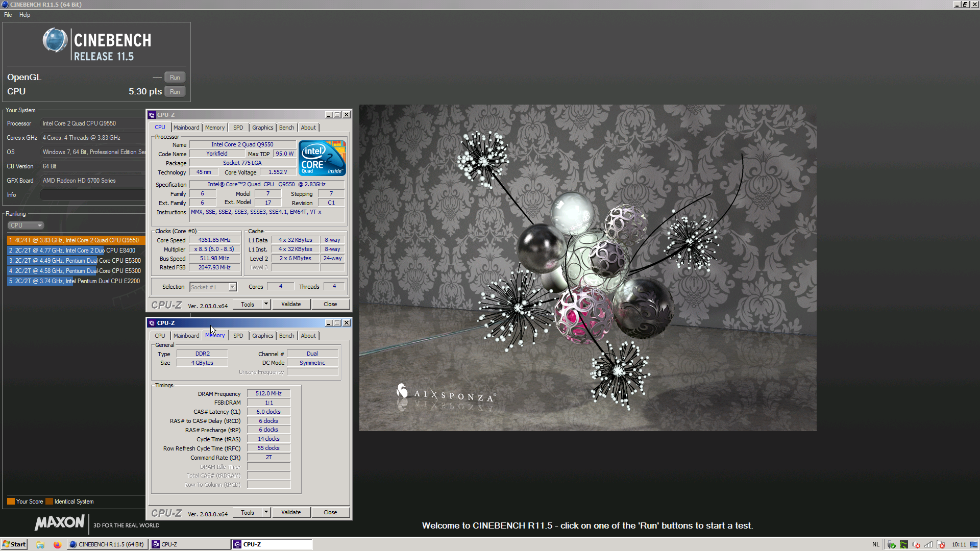Viewport: 980px width, 551px height.
Task: Open About tab in upper CPU-Z
Action: (308, 128)
